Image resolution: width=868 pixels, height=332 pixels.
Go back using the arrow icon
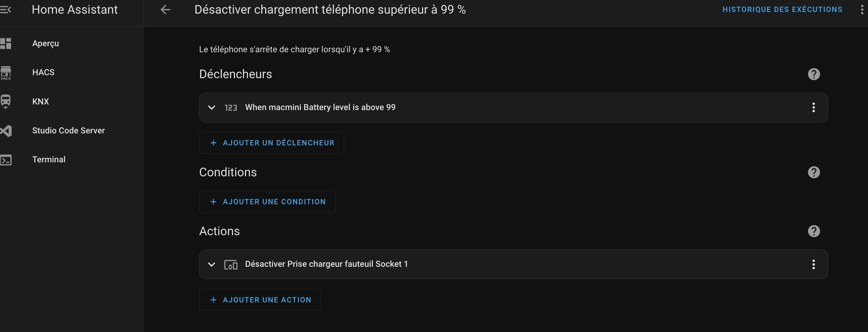point(165,9)
